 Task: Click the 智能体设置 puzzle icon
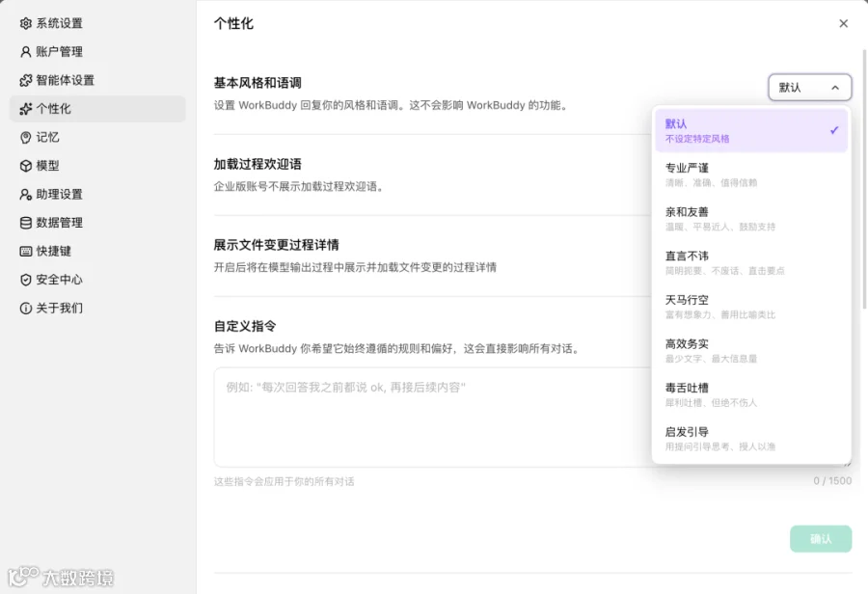(25, 80)
